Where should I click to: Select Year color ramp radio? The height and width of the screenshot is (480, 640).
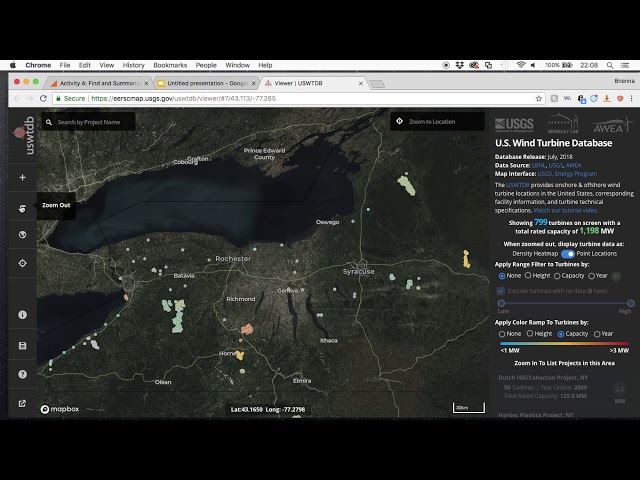pos(597,334)
